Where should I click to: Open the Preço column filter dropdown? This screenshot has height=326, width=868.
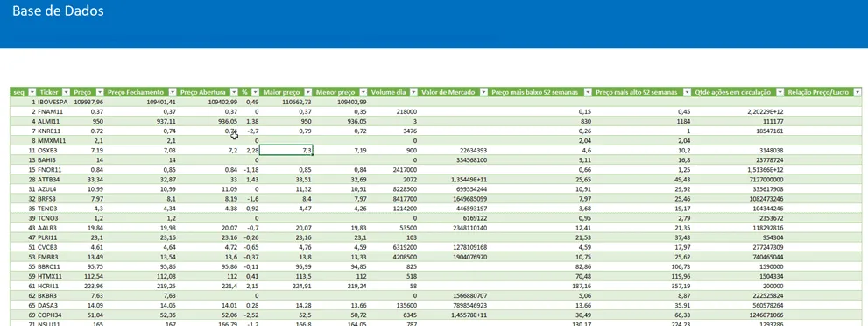point(100,92)
